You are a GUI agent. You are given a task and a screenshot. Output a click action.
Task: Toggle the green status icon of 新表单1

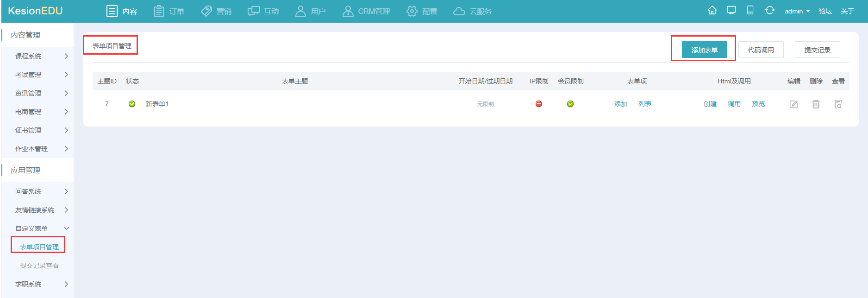click(x=132, y=104)
